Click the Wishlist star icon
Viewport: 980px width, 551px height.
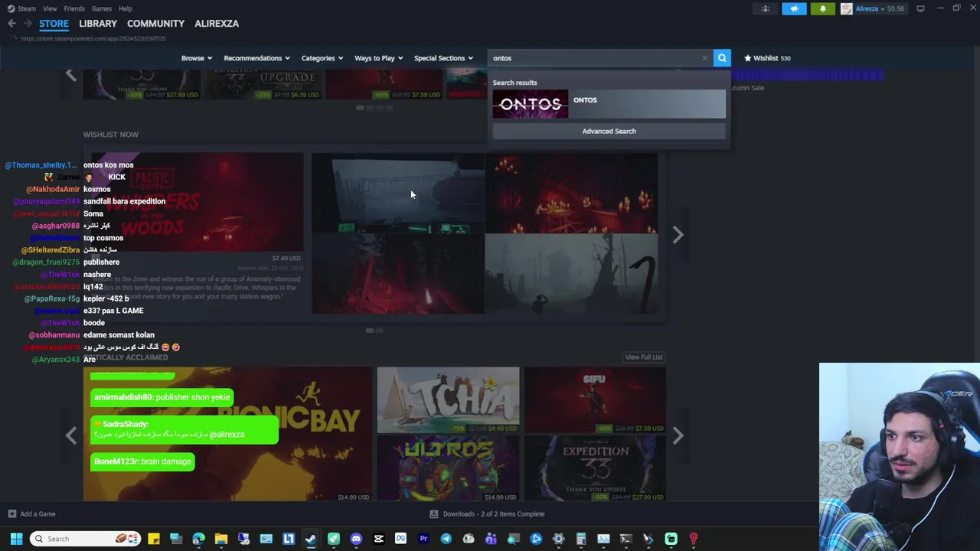(x=748, y=58)
